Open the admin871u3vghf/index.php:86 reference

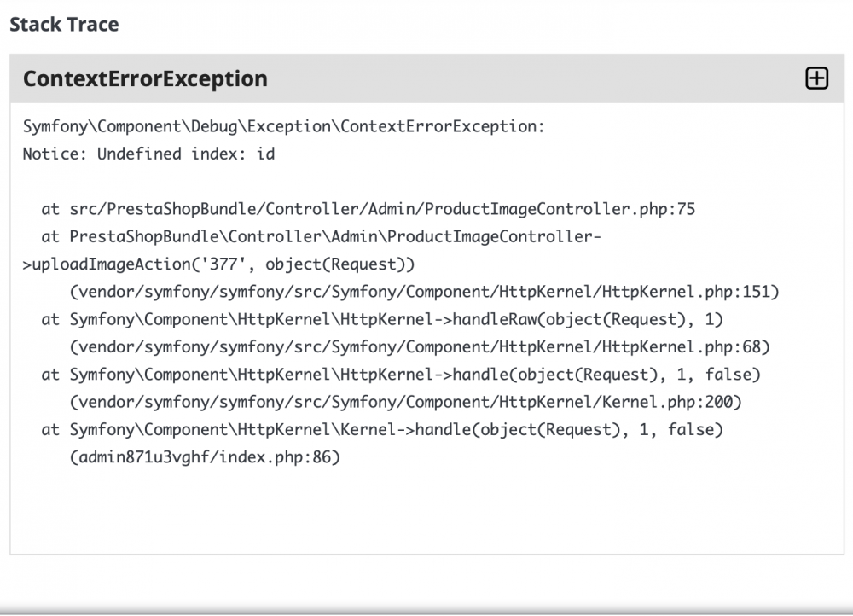click(x=205, y=457)
